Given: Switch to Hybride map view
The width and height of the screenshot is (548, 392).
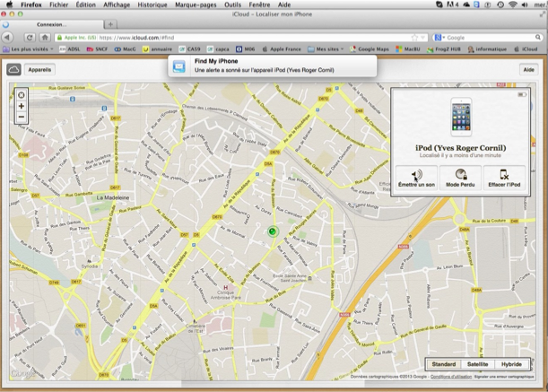Looking at the screenshot, I should [x=511, y=364].
